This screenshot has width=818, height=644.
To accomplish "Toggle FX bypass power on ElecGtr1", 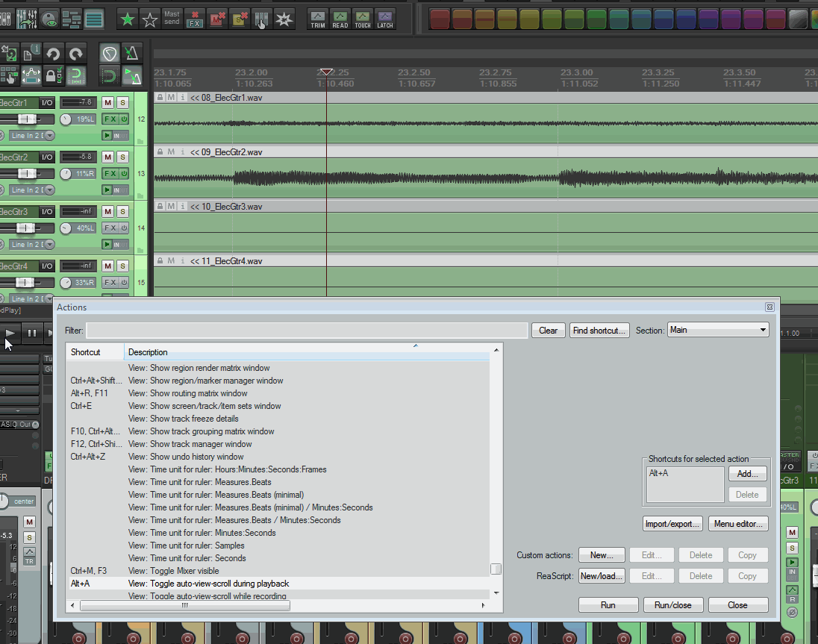I will [124, 119].
